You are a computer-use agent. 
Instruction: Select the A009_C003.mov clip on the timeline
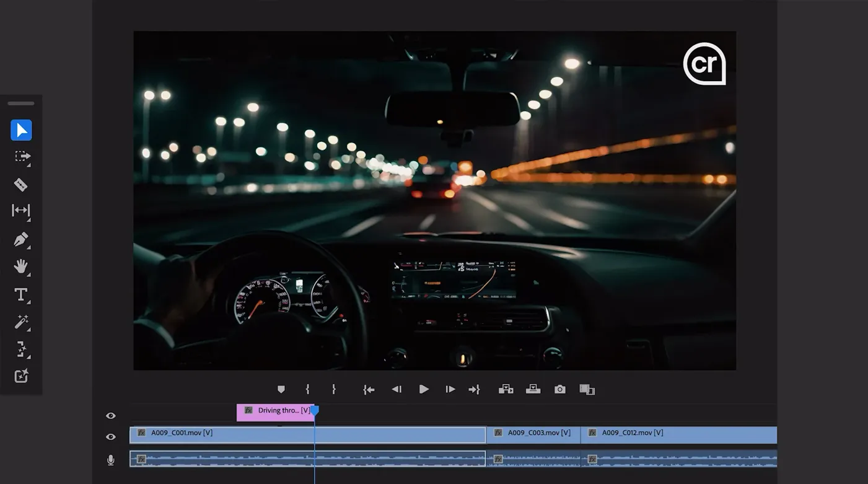coord(534,433)
